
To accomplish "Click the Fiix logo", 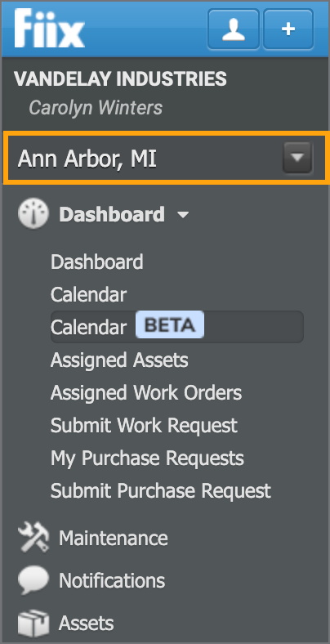I will [49, 29].
